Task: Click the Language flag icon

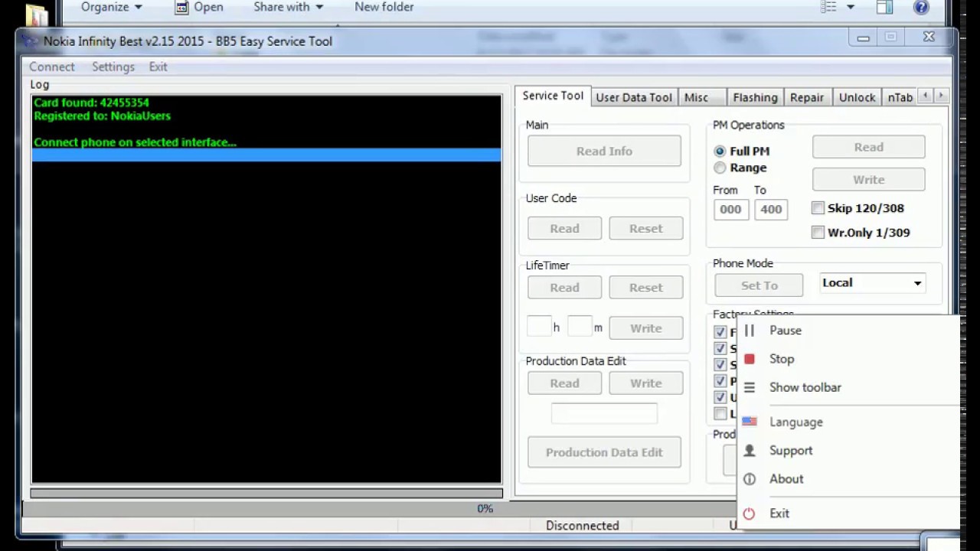Action: coord(749,422)
